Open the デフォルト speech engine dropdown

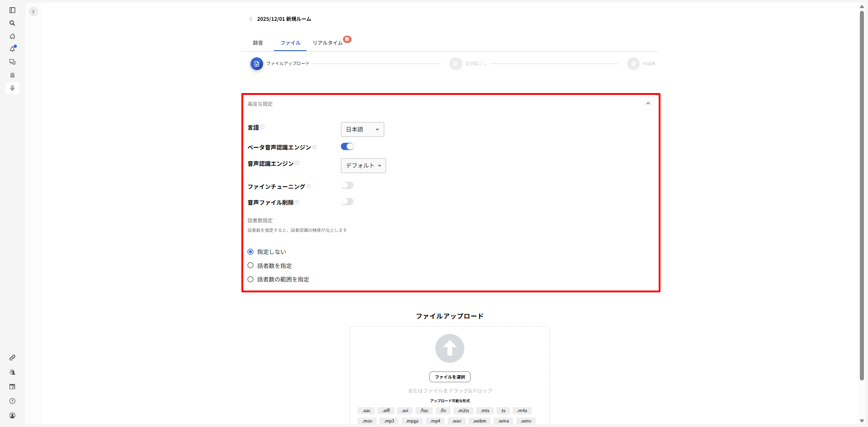pos(363,166)
